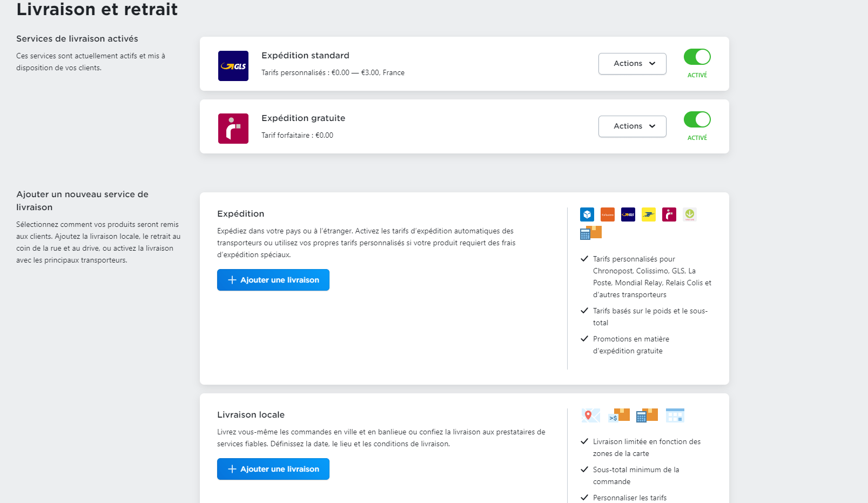Click the minimum order '>$' box icon
The image size is (868, 503).
618,415
